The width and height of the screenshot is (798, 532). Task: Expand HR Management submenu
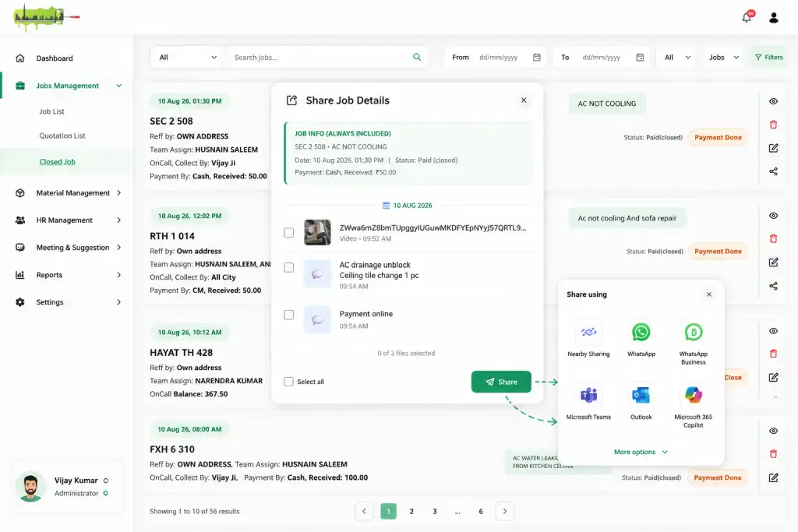point(118,220)
